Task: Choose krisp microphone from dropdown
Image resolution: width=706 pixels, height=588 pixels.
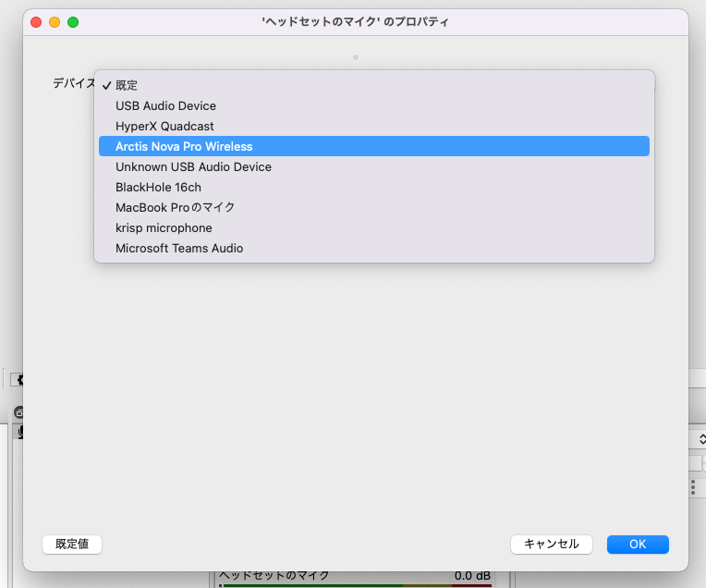Action: 373,227
